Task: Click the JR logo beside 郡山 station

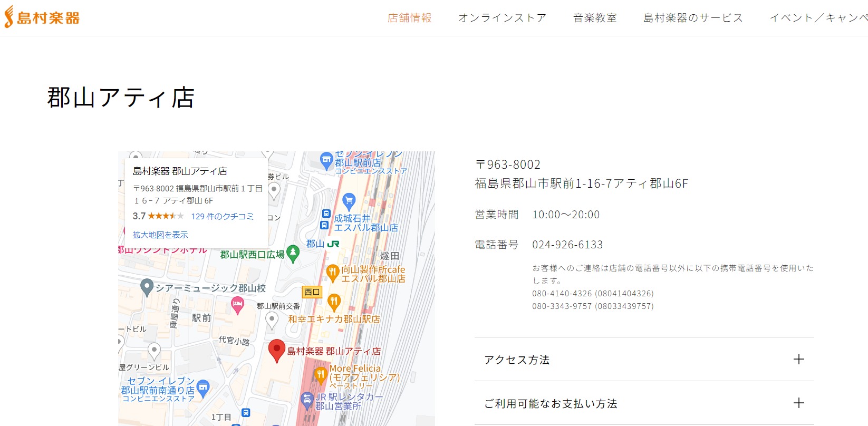Action: 333,244
